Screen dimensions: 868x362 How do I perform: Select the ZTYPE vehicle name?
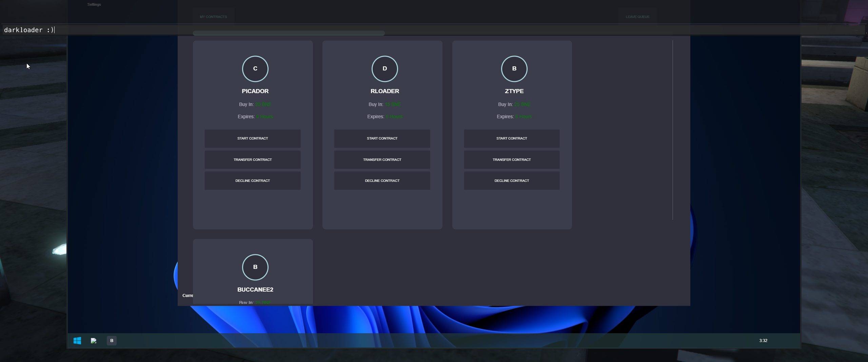(x=514, y=91)
